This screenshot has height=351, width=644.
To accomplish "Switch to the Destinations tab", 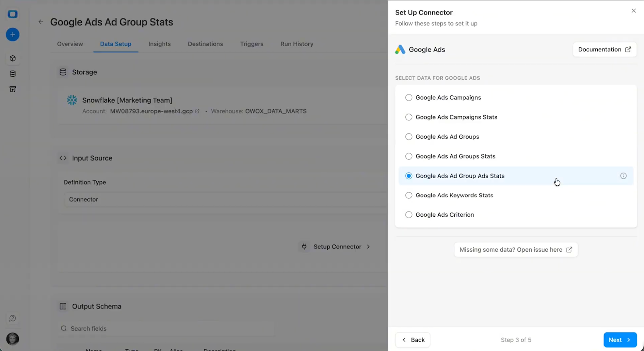I will click(205, 44).
